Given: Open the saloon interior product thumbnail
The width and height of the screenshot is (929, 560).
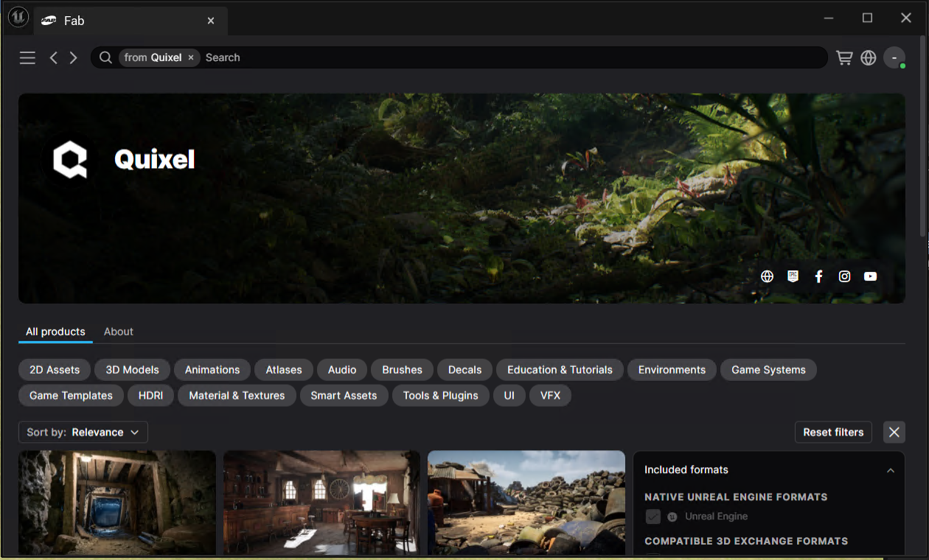Looking at the screenshot, I should (321, 503).
